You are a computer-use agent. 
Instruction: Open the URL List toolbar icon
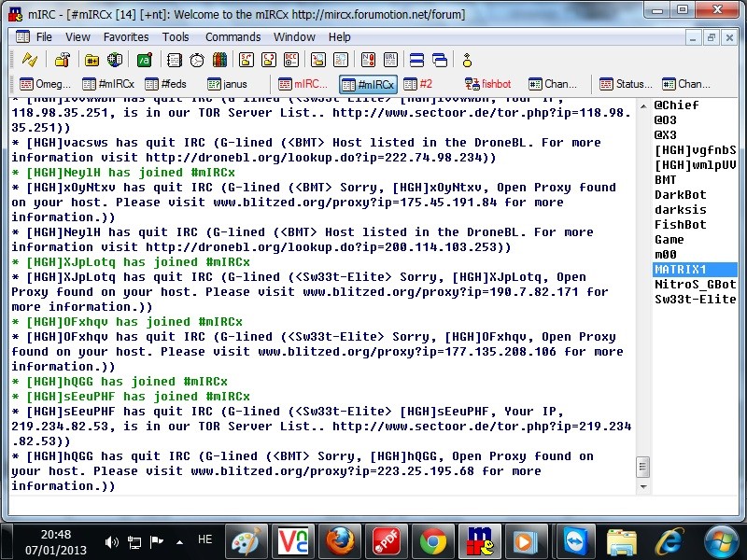[390, 60]
